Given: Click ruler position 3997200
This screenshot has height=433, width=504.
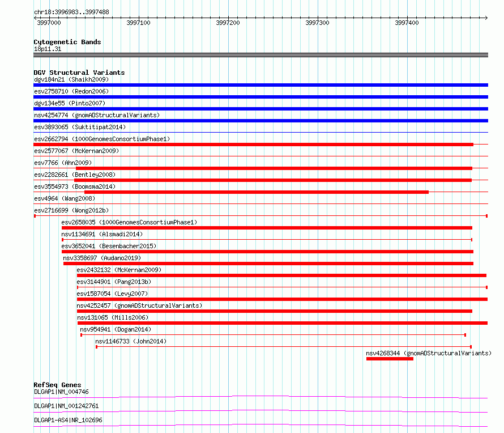Looking at the screenshot, I should tap(228, 23).
